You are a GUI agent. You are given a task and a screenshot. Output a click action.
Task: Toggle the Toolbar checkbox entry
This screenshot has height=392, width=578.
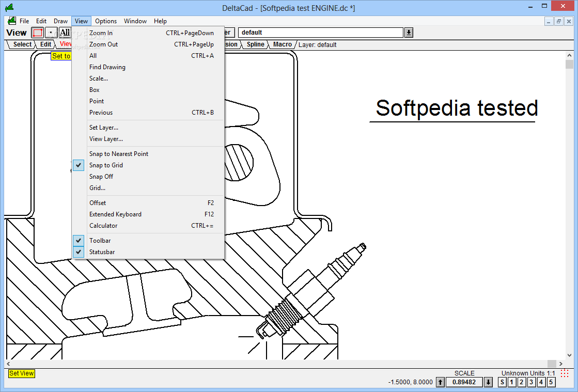click(148, 241)
